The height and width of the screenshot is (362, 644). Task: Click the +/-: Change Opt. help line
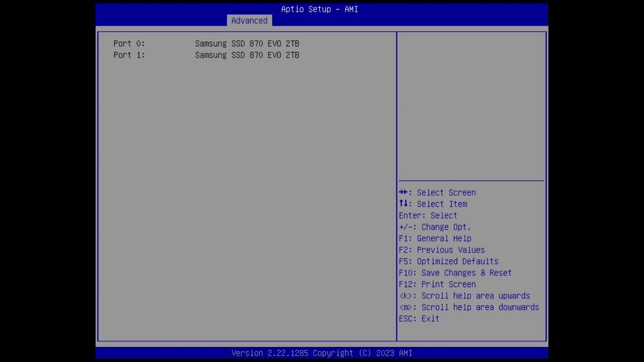[435, 227]
